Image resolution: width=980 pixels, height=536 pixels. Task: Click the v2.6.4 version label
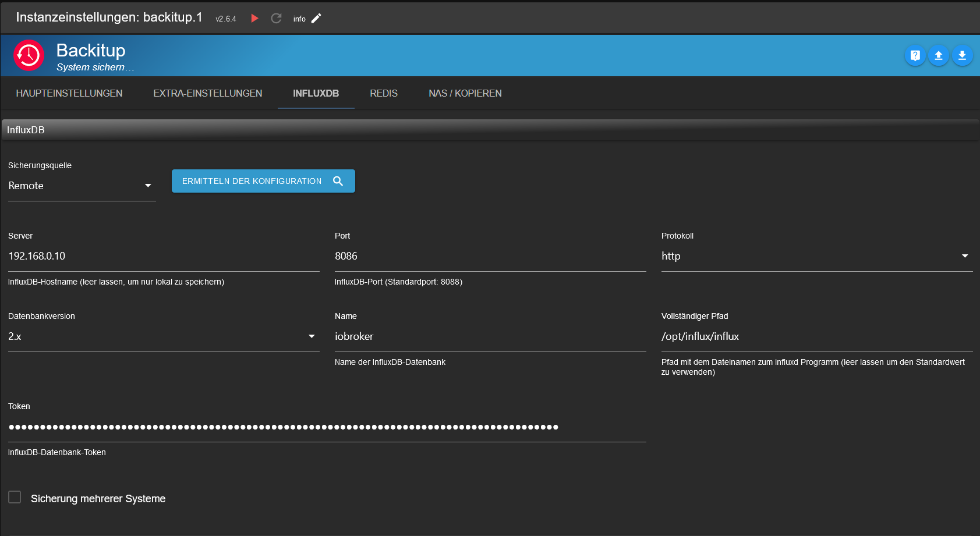(x=226, y=19)
